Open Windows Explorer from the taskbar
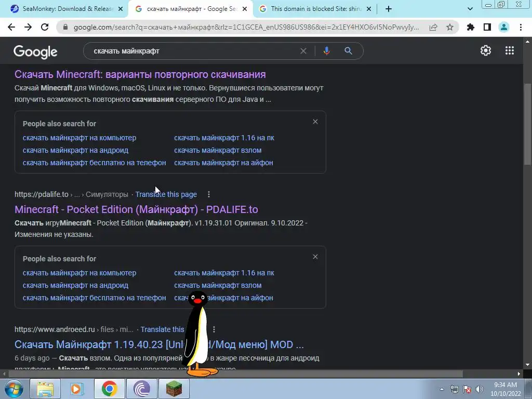The image size is (532, 399). pyautogui.click(x=45, y=389)
